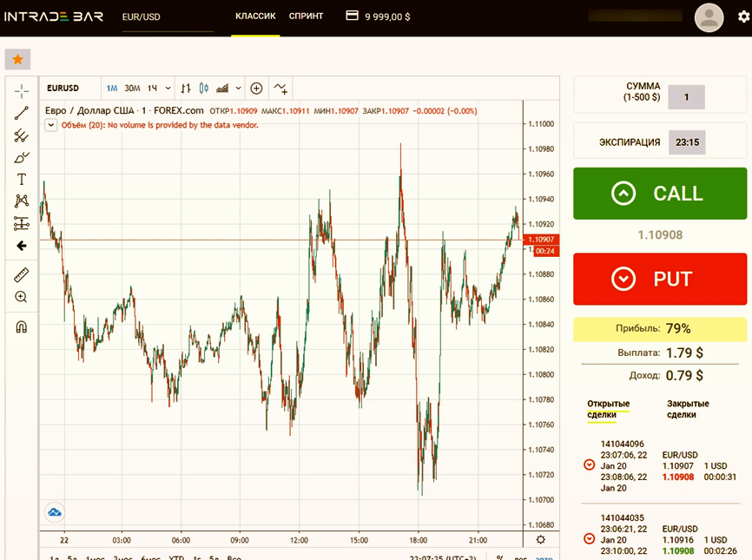Select the trend line drawing tool
The image size is (752, 560).
point(22,113)
